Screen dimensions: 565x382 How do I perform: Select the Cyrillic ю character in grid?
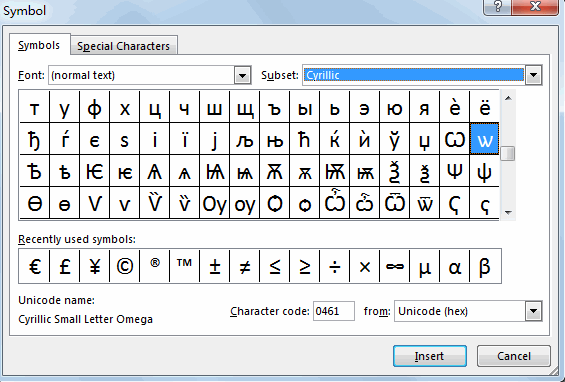pos(395,107)
